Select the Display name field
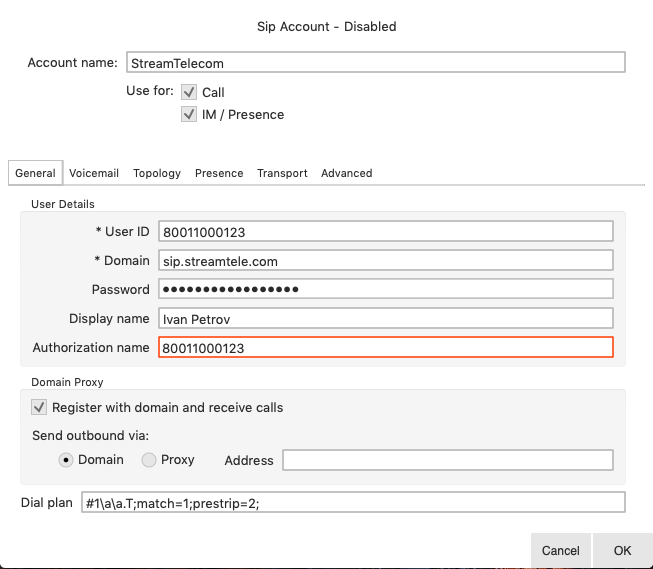Viewport: 653px width, 569px height. coord(385,319)
